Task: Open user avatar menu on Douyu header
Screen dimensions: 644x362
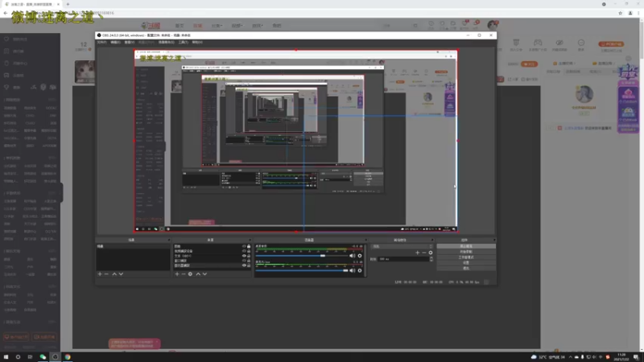Action: (x=492, y=26)
